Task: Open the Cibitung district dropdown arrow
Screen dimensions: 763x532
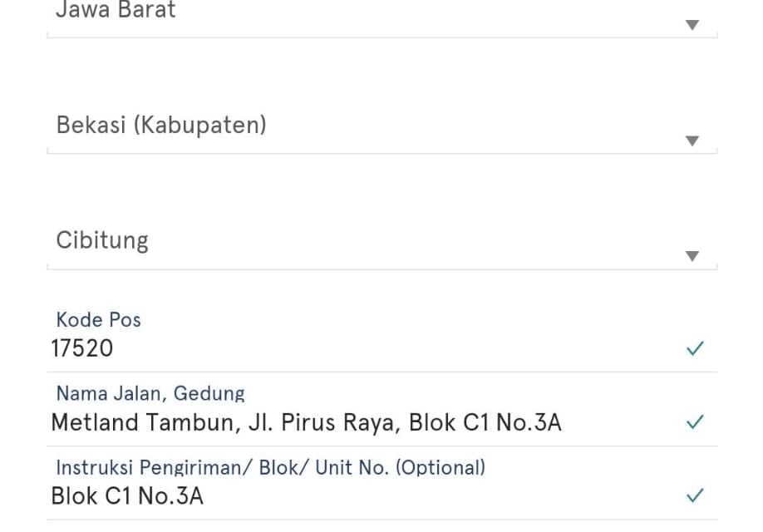Action: click(x=692, y=256)
